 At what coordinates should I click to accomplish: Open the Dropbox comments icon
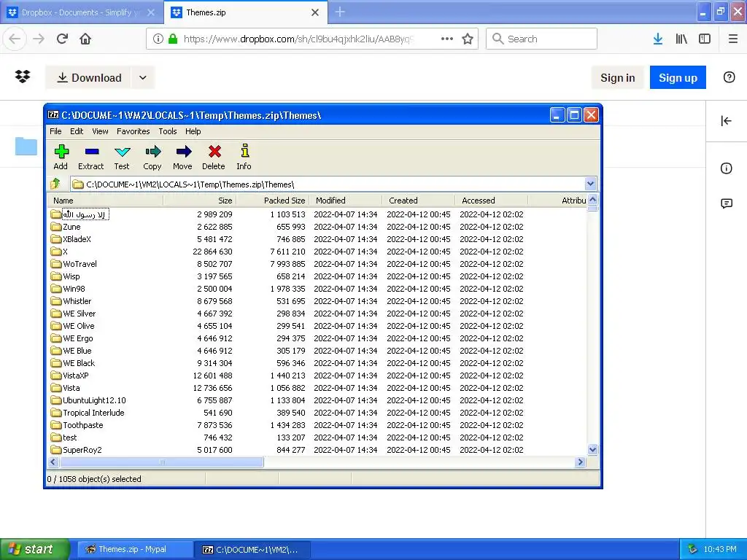[726, 204]
